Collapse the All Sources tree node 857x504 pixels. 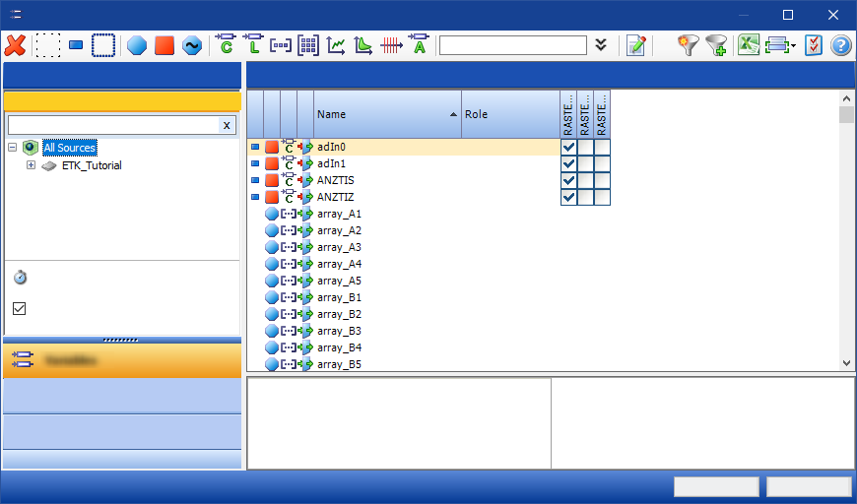13,148
